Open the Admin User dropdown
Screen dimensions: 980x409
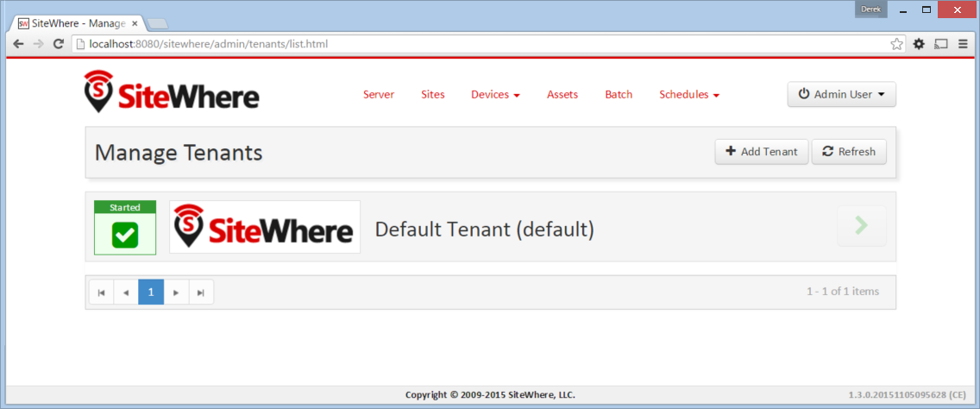(842, 94)
